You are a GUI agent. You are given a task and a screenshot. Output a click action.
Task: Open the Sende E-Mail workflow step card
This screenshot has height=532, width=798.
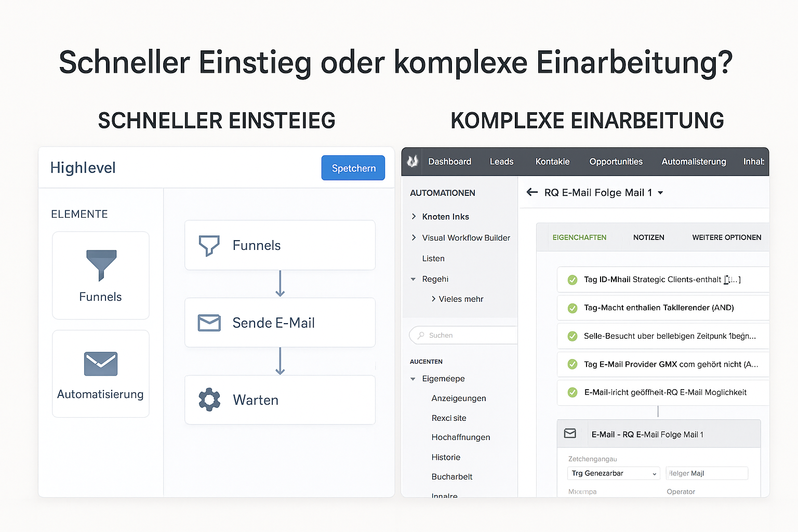pyautogui.click(x=280, y=323)
